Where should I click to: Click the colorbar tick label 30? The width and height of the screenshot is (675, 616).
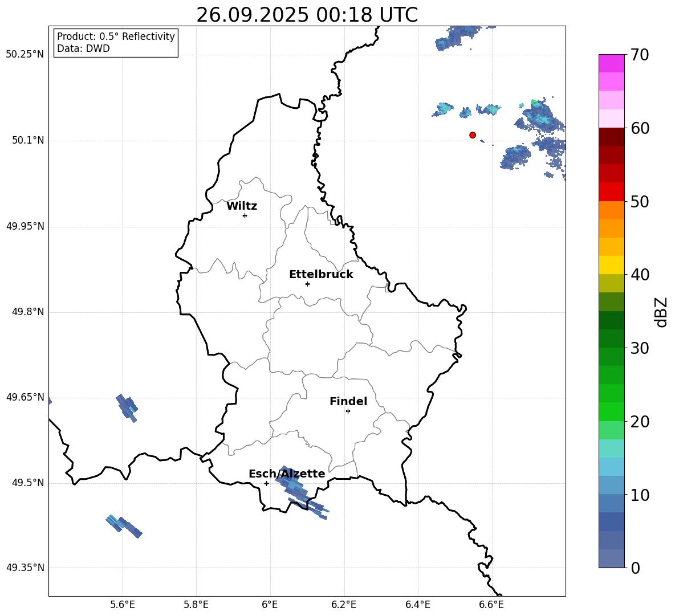click(x=640, y=348)
